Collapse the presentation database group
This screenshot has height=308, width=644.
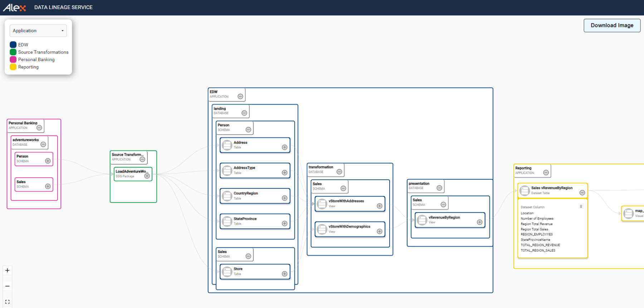[x=439, y=188]
